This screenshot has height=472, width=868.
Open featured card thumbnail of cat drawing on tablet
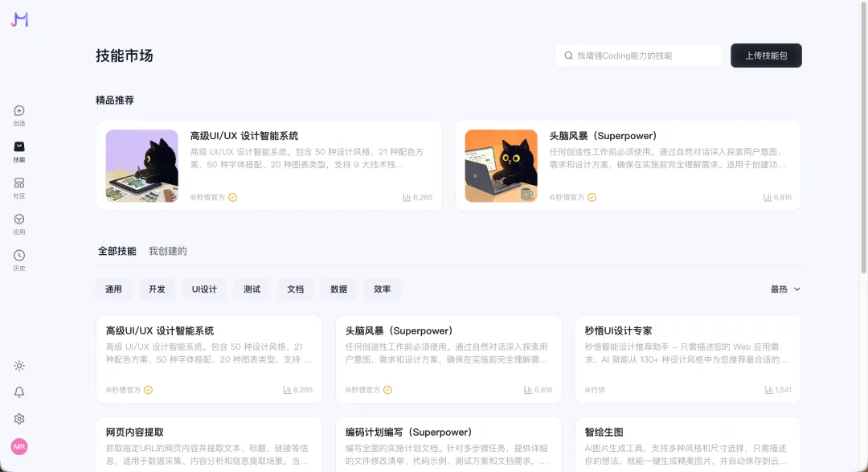[x=142, y=166]
